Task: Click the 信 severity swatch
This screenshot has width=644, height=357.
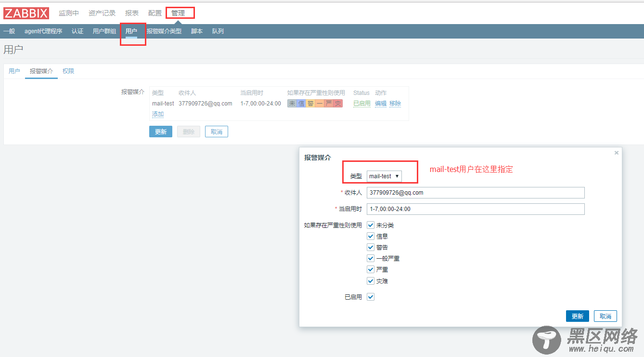Action: point(301,104)
